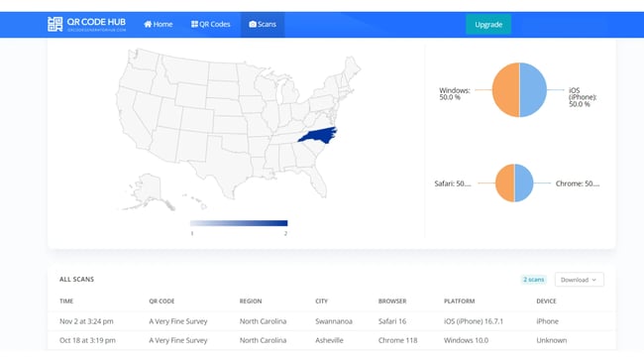The image size is (644, 362).
Task: Click the Download dropdown chevron
Action: point(593,280)
